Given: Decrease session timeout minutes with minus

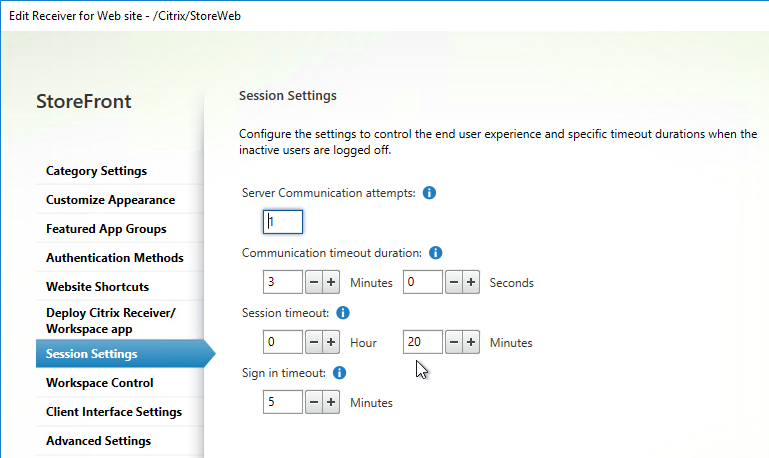Looking at the screenshot, I should click(x=454, y=342).
